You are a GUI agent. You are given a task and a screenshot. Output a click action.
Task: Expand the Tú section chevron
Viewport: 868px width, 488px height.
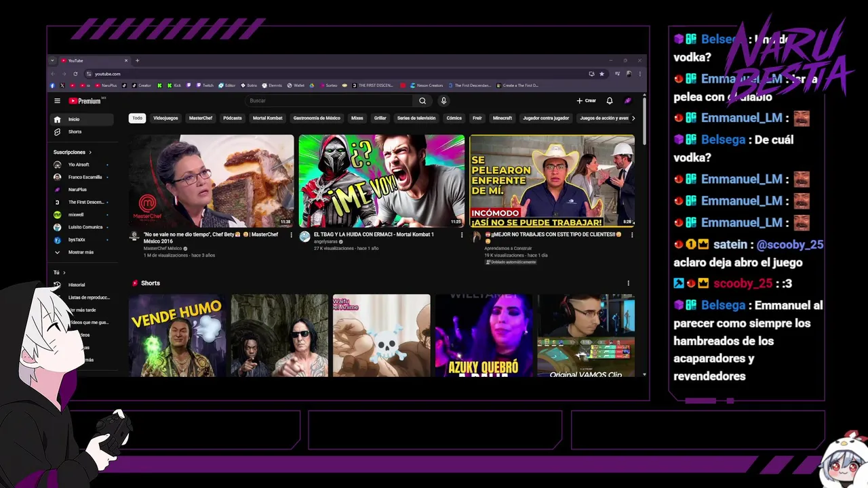(x=64, y=272)
